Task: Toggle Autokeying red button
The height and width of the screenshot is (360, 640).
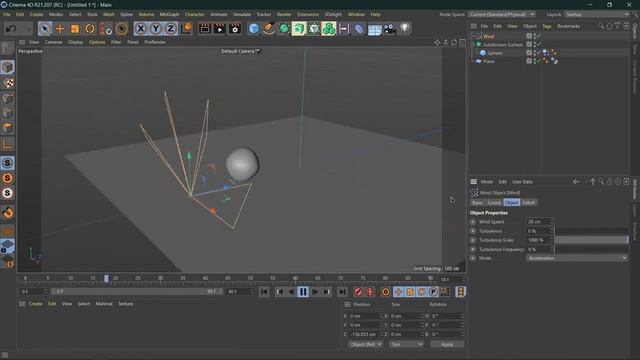Action: tap(370, 291)
